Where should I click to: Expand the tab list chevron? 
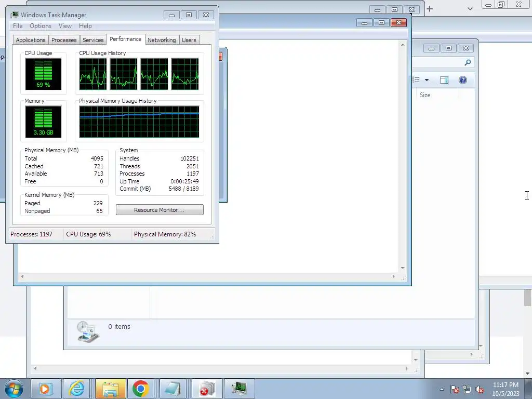coord(470,9)
